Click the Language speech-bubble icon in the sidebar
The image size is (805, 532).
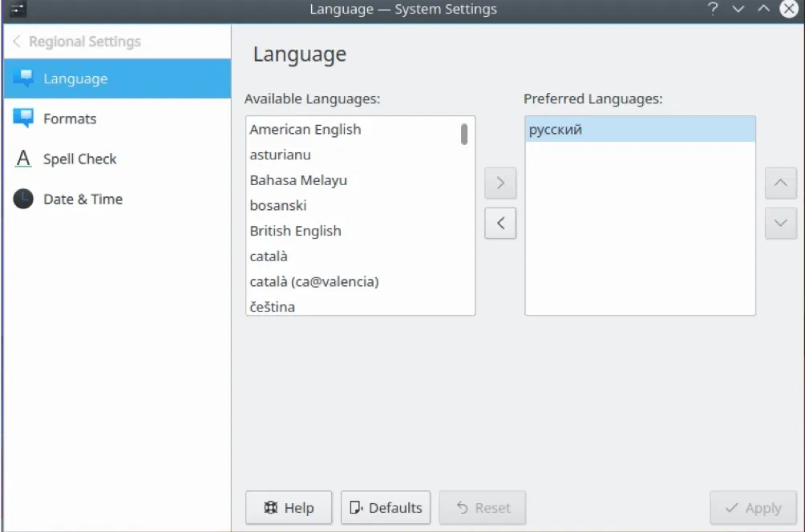click(x=23, y=79)
